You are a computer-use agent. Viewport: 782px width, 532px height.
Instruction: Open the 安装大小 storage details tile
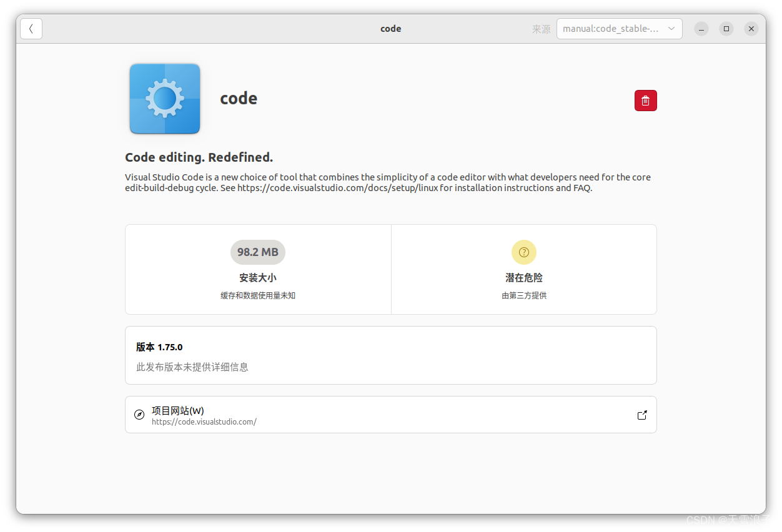(258, 270)
